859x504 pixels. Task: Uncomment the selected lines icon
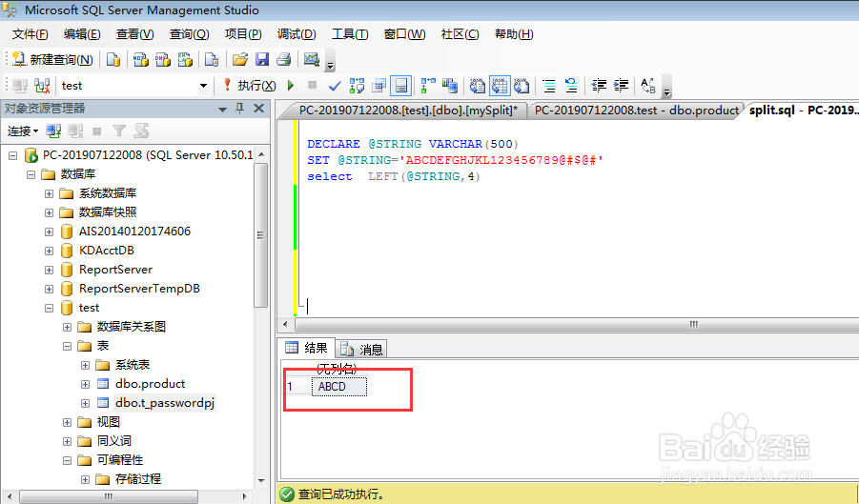coord(571,86)
